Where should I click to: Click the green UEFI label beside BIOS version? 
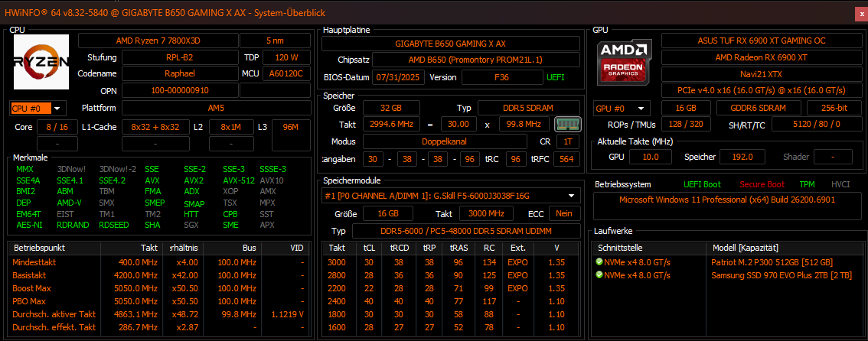[556, 77]
